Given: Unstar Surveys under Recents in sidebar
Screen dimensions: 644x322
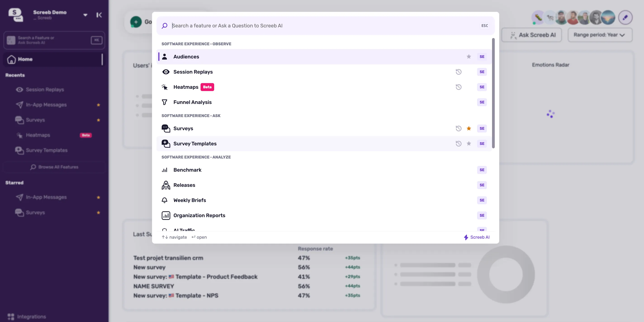Looking at the screenshot, I should pyautogui.click(x=99, y=120).
